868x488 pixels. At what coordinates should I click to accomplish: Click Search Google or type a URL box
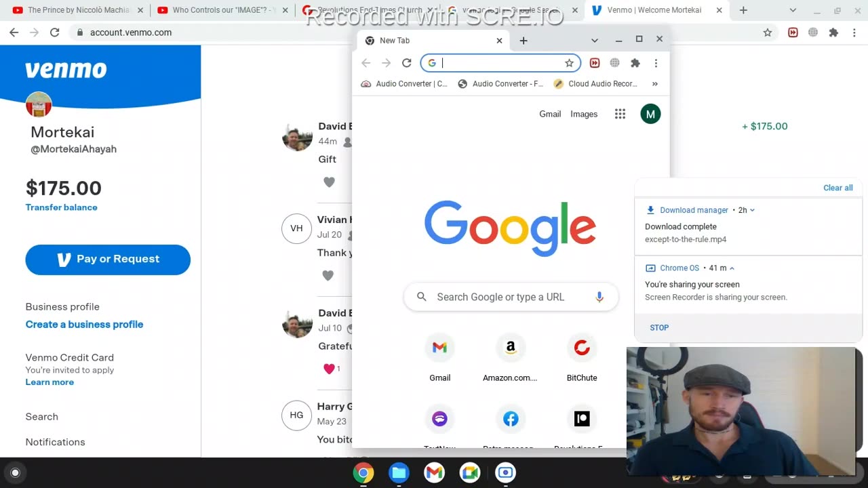pos(511,297)
